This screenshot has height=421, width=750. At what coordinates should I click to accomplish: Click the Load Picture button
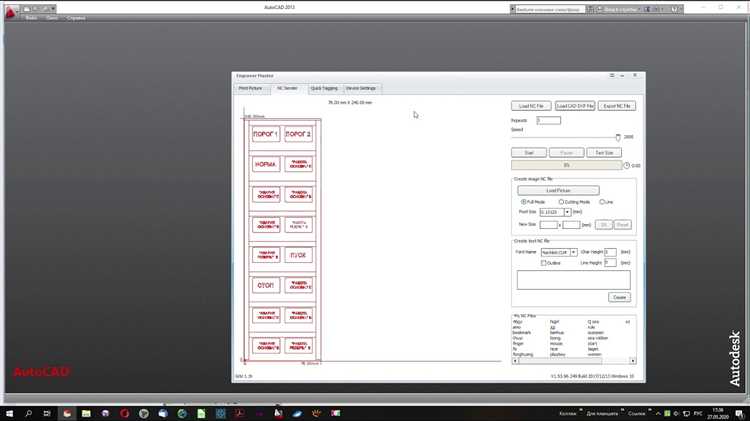(558, 190)
